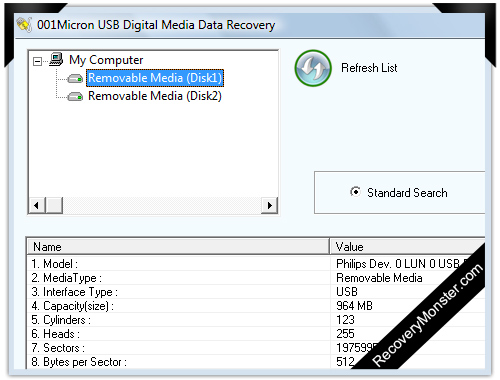Click the Name column header
This screenshot has width=500, height=380.
coord(178,247)
